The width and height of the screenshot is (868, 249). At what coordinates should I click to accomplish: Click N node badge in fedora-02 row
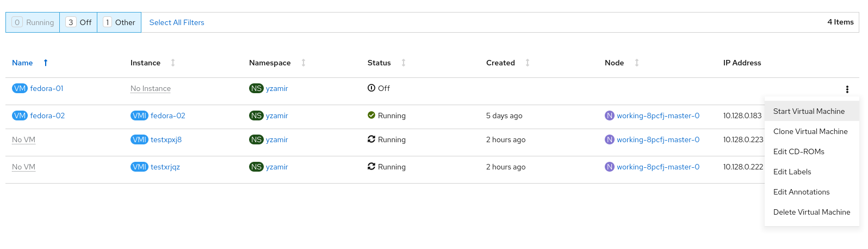[610, 116]
